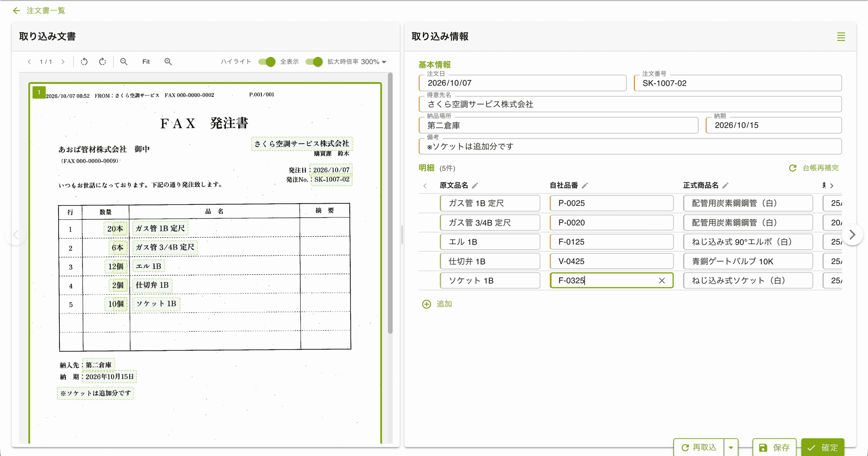
Task: Edit the 正式商品名 column with pencil icon
Action: (725, 185)
